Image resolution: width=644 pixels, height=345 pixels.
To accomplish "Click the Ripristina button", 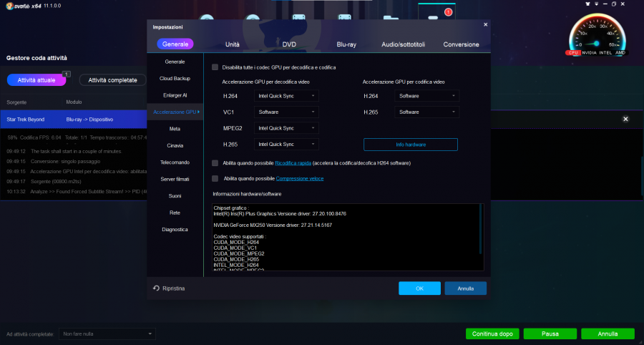I will (169, 288).
